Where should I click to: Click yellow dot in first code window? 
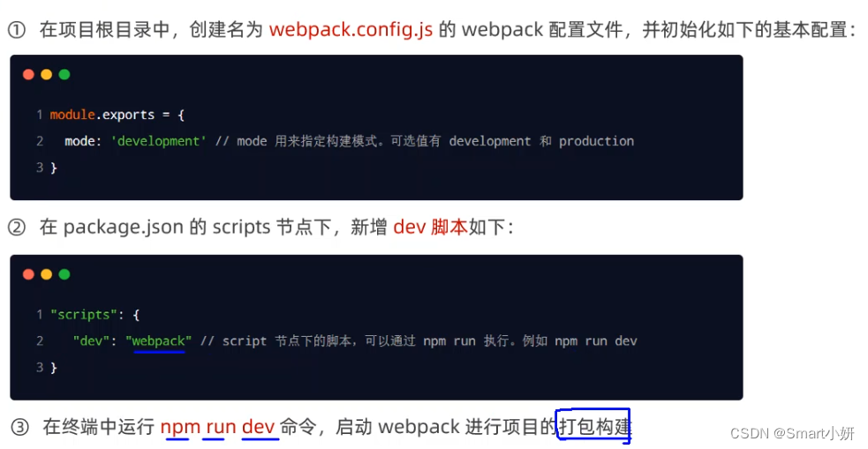(x=47, y=75)
